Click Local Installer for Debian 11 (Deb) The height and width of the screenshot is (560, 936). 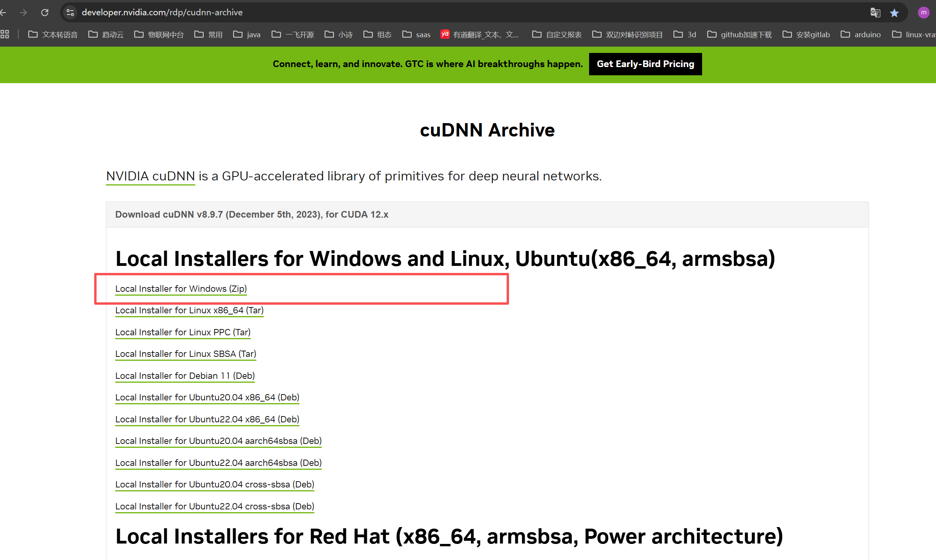(x=185, y=376)
